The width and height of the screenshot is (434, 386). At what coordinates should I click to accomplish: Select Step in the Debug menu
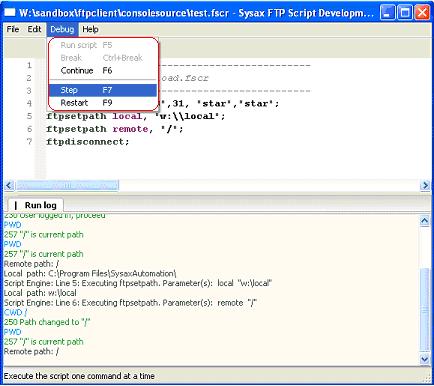point(103,90)
